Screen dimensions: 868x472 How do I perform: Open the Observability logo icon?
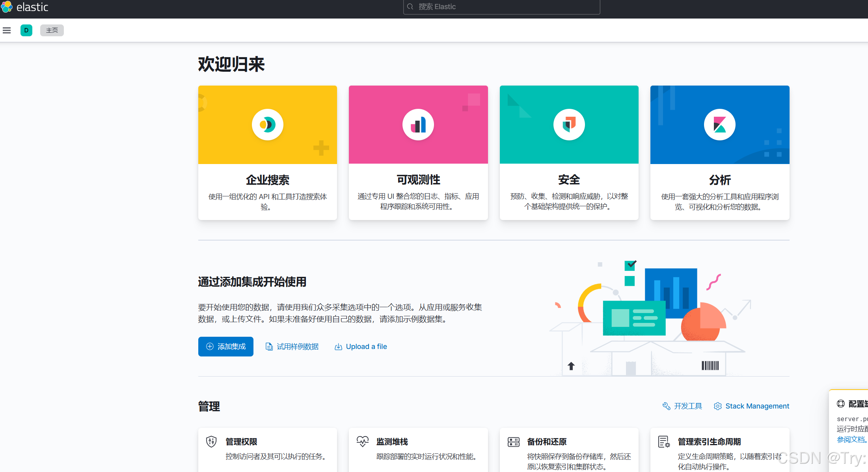[418, 125]
